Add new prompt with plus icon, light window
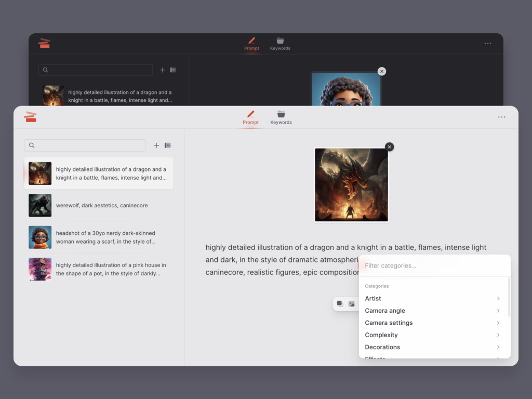532x399 pixels. [156, 145]
